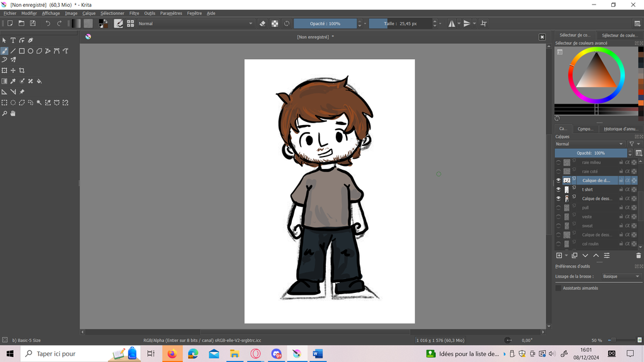Activate the Pan hand tool
Image resolution: width=644 pixels, height=362 pixels.
click(13, 114)
